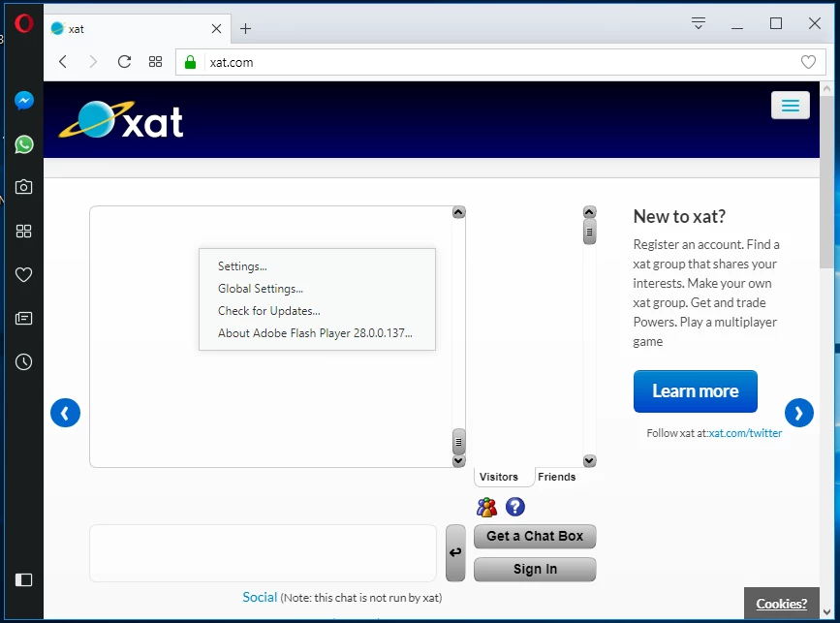This screenshot has width=840, height=623.
Task: Click the page scrollbar up arrow
Action: tap(826, 89)
